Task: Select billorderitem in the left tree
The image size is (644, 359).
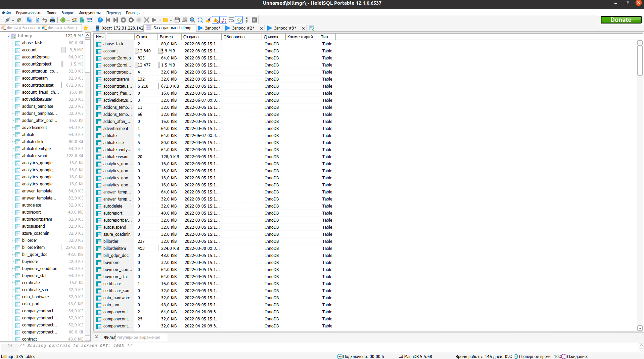Action: point(33,248)
